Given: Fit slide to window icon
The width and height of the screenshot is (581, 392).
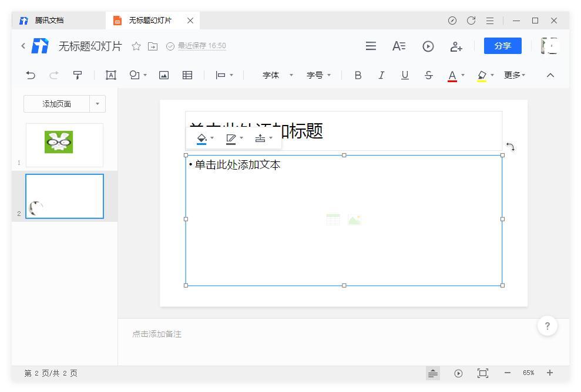Looking at the screenshot, I should pyautogui.click(x=482, y=373).
